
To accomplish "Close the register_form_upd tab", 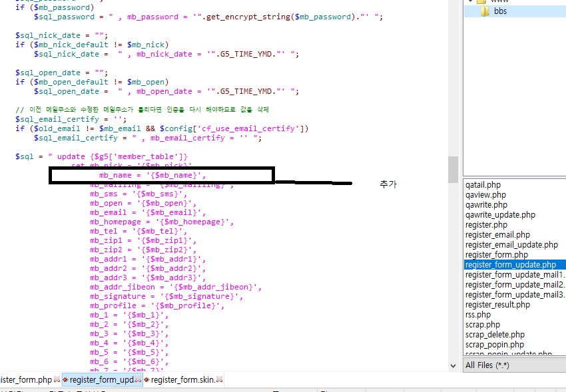I will click(139, 380).
